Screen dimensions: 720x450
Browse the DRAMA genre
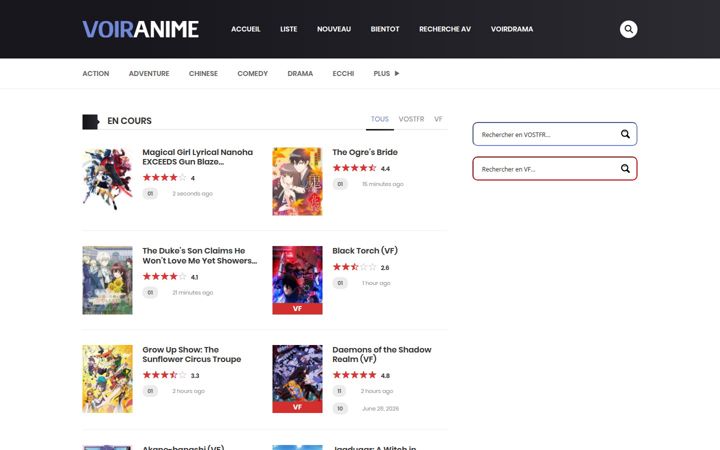[300, 73]
